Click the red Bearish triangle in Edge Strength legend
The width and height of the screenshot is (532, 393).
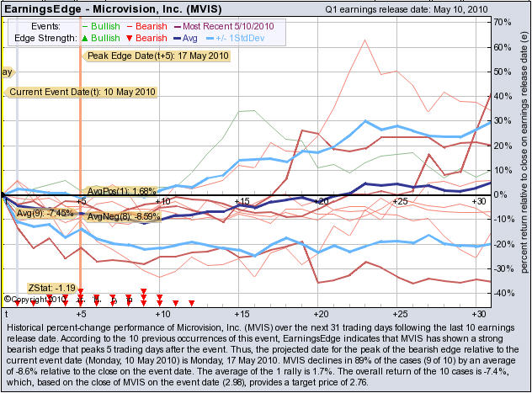(141, 38)
